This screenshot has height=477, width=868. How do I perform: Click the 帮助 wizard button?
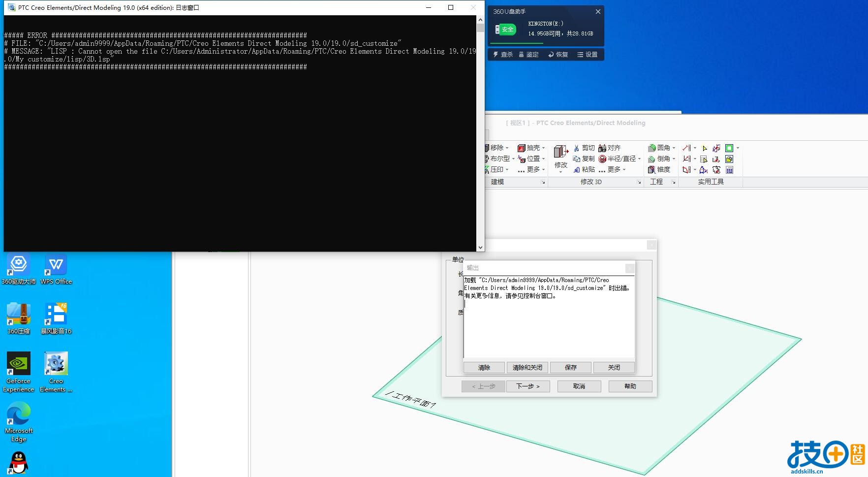tap(630, 386)
